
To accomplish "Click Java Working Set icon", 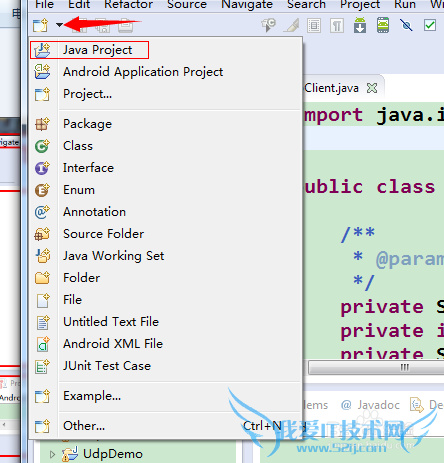I will (42, 256).
